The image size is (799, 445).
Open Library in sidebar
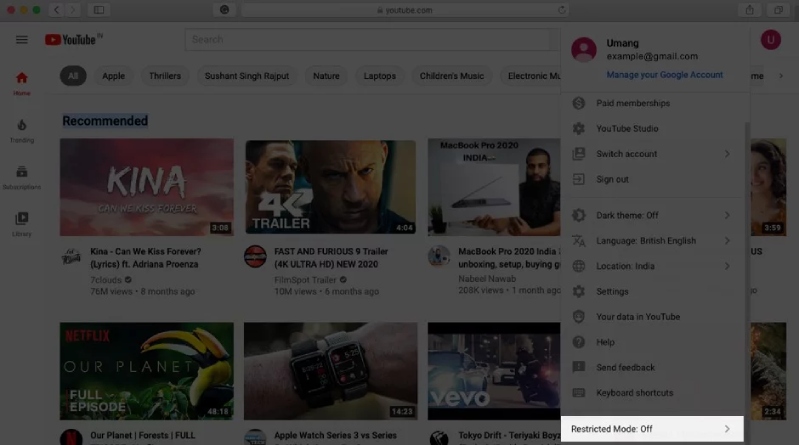pos(21,224)
